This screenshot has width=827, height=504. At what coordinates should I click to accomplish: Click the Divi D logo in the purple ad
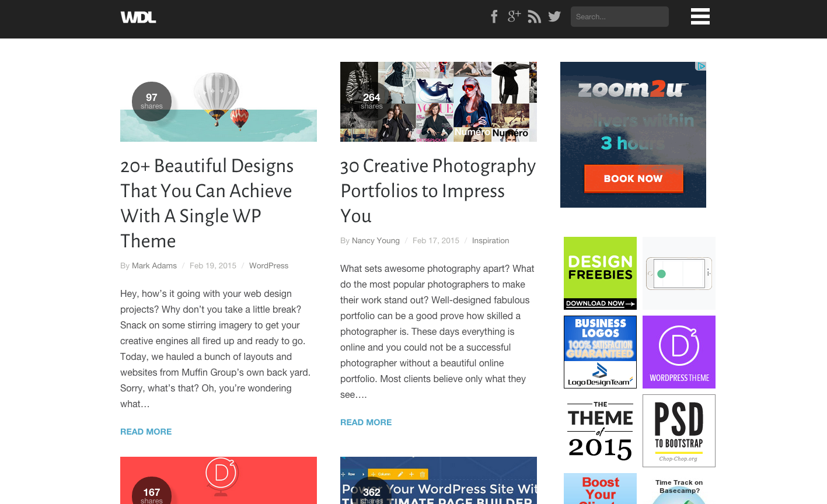pos(679,346)
